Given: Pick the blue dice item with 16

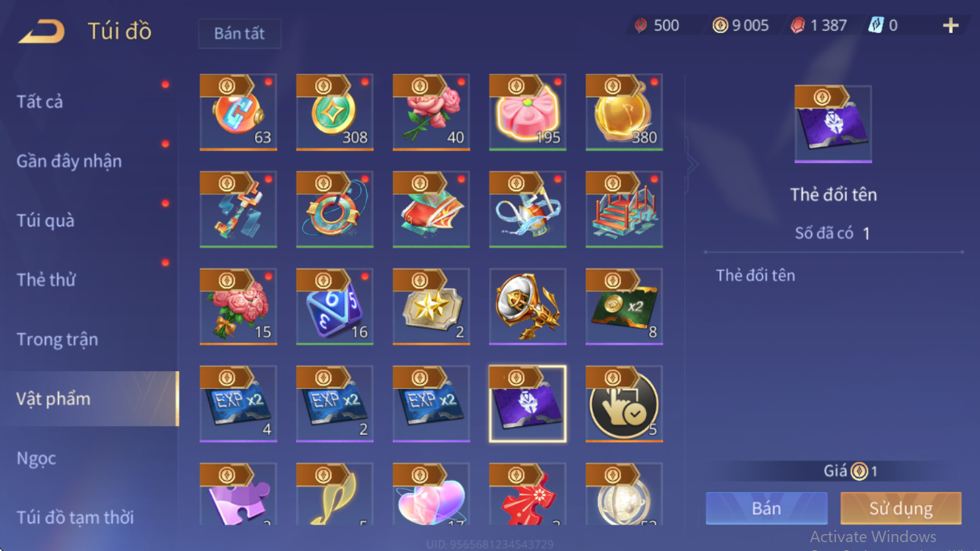Looking at the screenshot, I should (335, 307).
